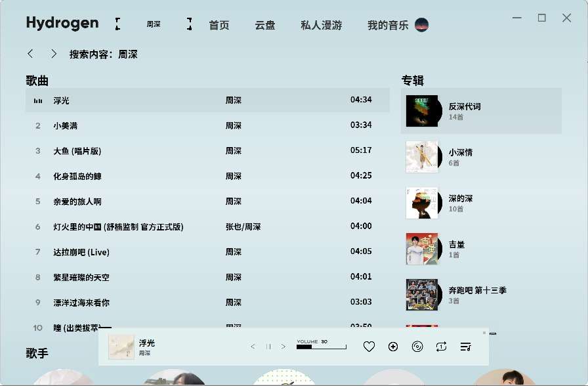
Task: Minimize the Hydrogen window
Action: [x=517, y=18]
